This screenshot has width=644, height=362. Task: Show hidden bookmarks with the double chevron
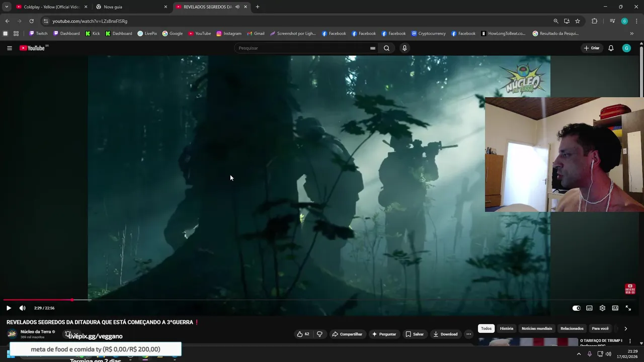(632, 34)
